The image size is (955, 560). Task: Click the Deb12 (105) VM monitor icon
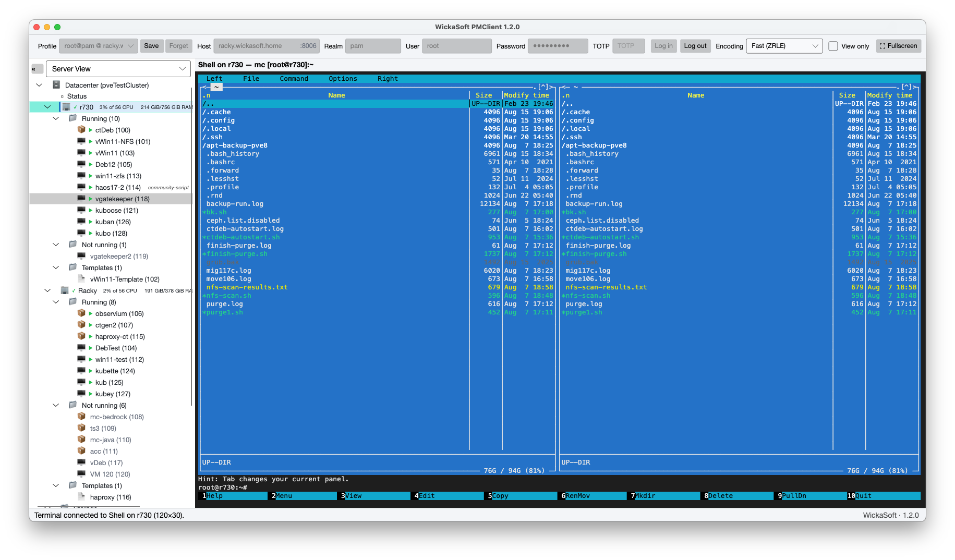click(x=81, y=164)
